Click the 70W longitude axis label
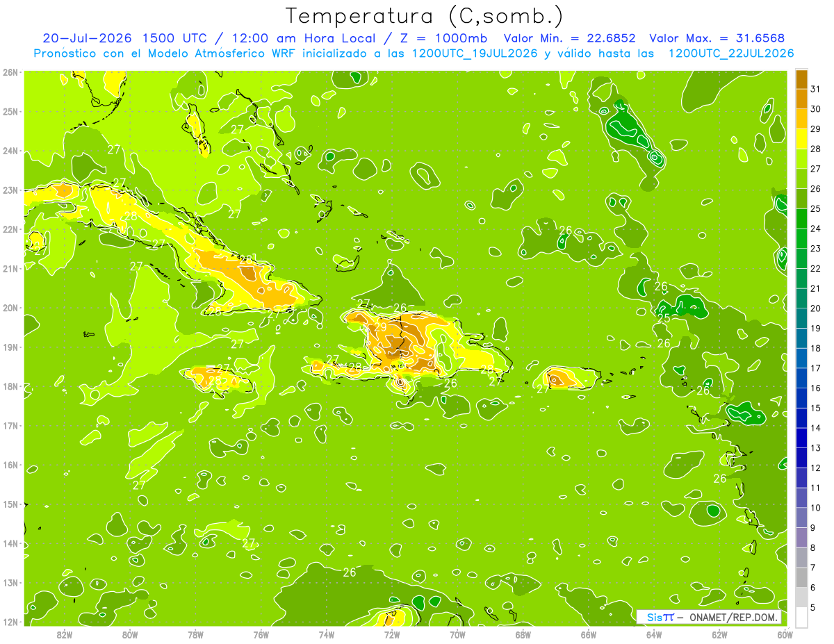Image resolution: width=834 pixels, height=644 pixels. click(x=457, y=634)
